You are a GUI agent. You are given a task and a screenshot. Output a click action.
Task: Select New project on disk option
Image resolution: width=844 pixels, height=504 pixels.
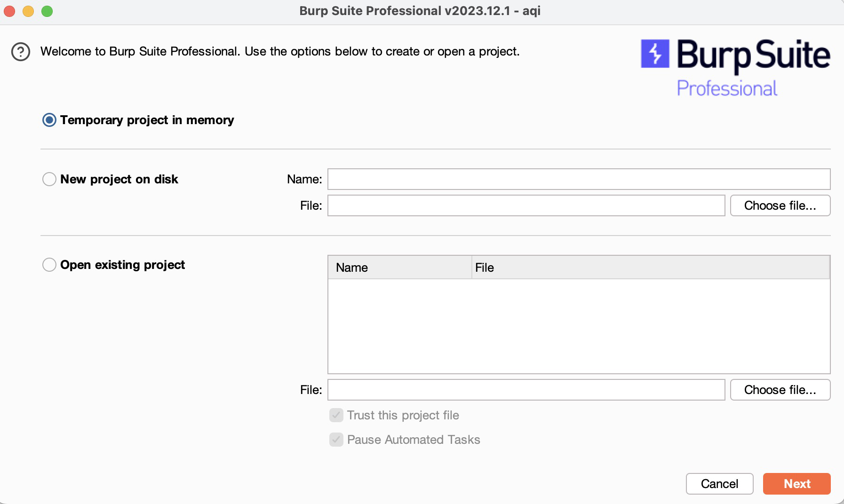[x=49, y=179]
